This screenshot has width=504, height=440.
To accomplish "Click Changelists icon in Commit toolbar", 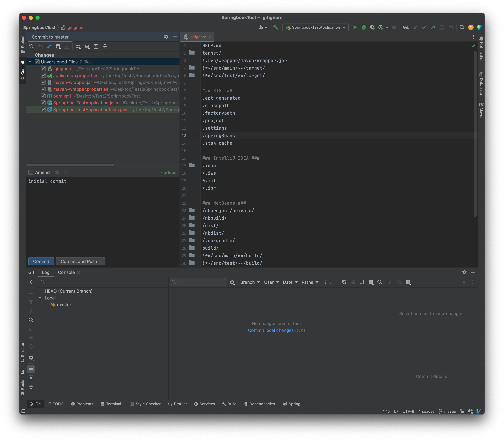I will coord(58,46).
